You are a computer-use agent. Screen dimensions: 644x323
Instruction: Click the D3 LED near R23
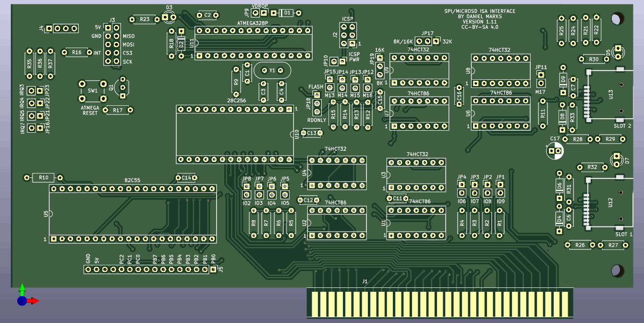[x=169, y=18]
